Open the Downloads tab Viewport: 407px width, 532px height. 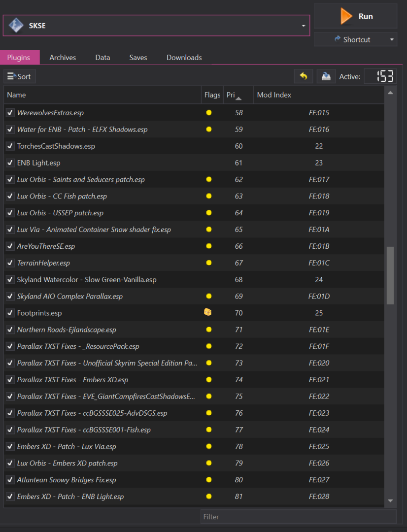pos(184,57)
